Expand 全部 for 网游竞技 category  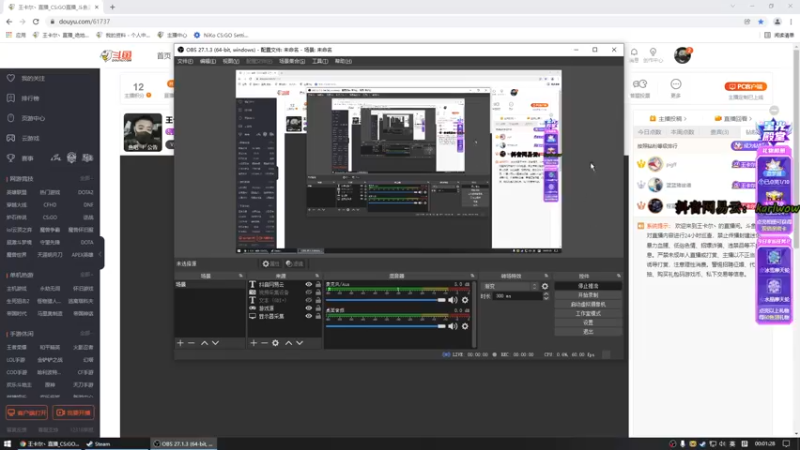click(86, 179)
